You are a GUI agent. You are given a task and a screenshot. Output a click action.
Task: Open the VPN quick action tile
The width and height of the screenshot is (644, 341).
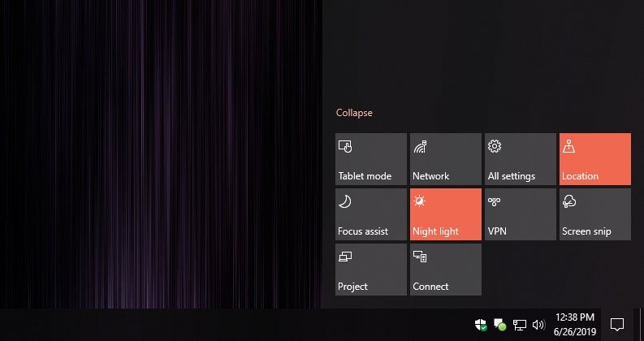[x=521, y=214]
